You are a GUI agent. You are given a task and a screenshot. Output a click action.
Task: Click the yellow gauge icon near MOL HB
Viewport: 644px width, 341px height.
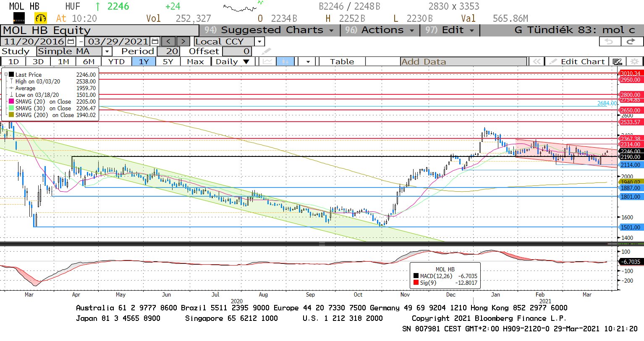click(x=41, y=18)
